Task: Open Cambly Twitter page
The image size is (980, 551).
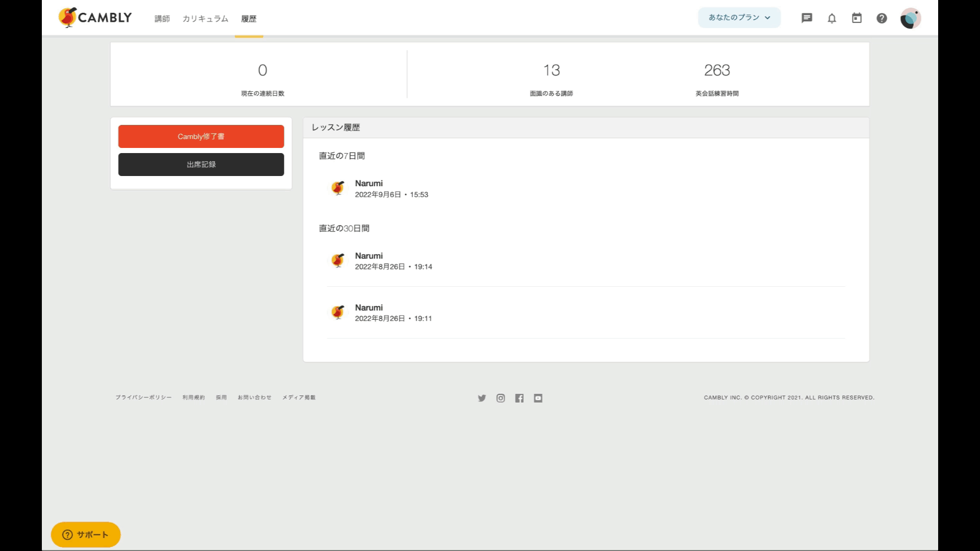Action: point(482,398)
